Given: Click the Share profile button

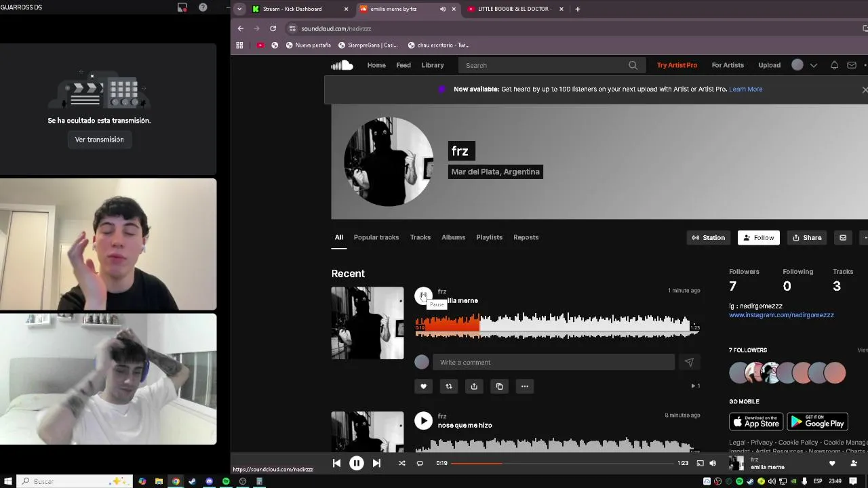Looking at the screenshot, I should coord(807,237).
